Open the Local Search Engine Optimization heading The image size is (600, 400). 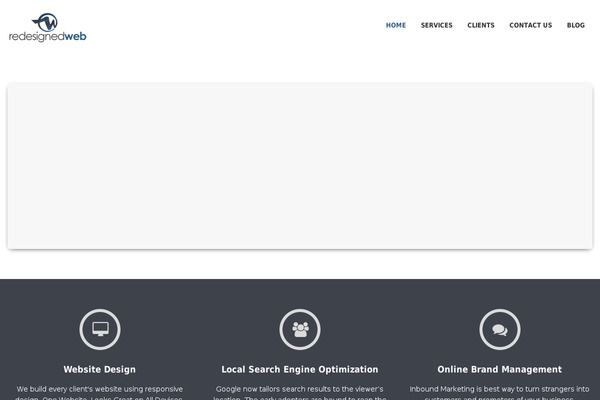(300, 369)
